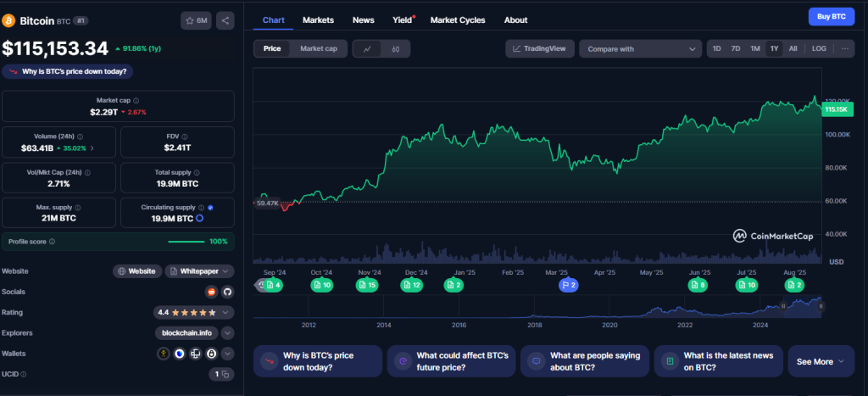
Task: Toggle the LOG scale on the chart
Action: pyautogui.click(x=818, y=49)
